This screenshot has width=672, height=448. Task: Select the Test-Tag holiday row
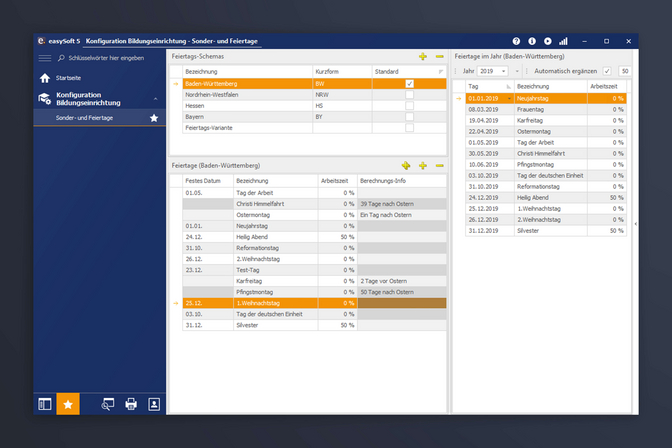coord(315,270)
